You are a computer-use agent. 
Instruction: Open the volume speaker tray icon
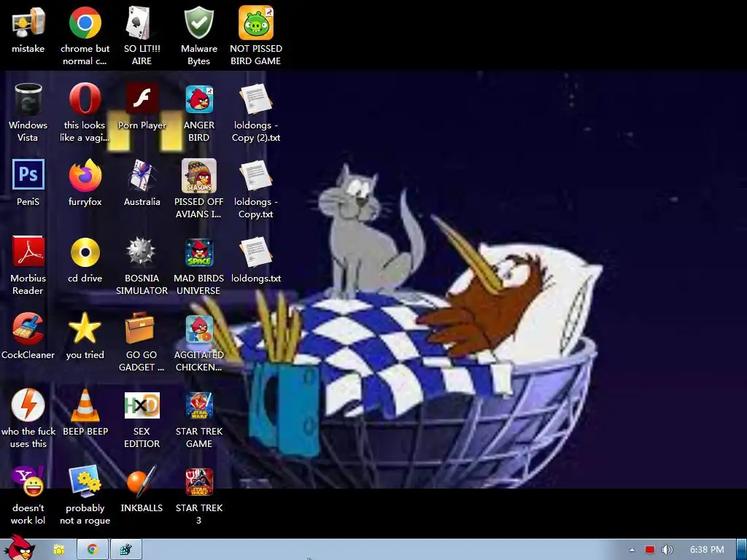667,550
